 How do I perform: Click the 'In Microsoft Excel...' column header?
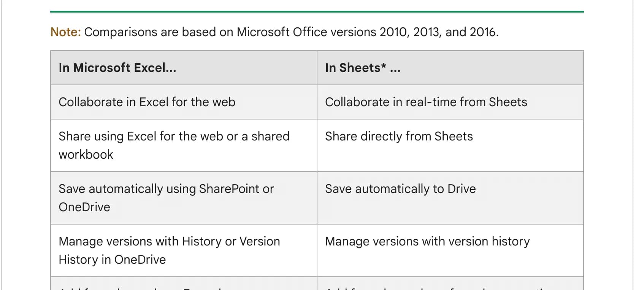[x=184, y=68]
